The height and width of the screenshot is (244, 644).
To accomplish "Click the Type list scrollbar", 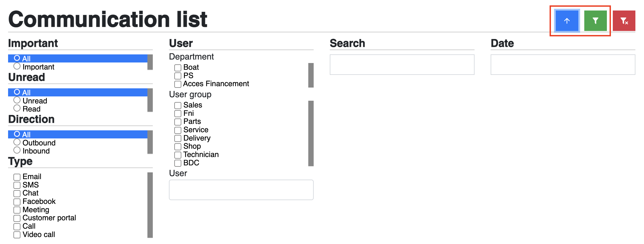I will 150,205.
